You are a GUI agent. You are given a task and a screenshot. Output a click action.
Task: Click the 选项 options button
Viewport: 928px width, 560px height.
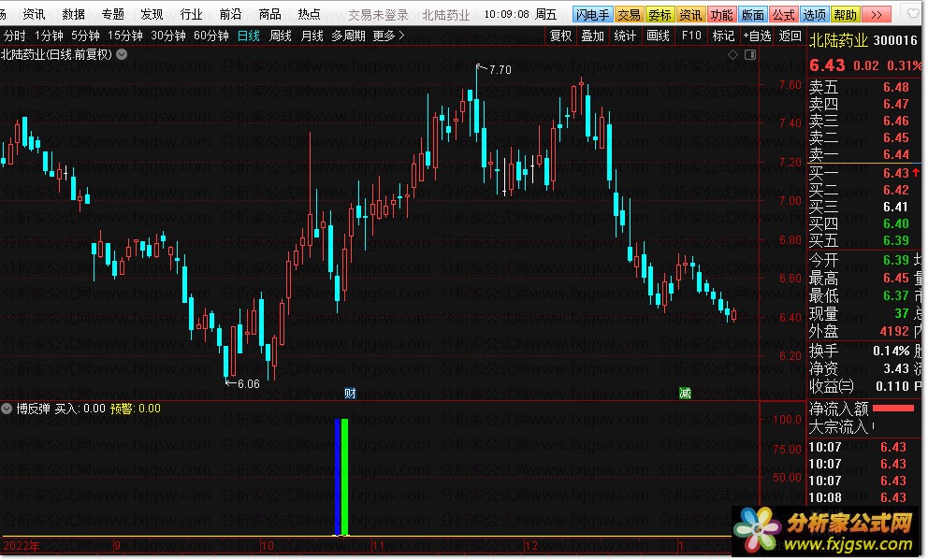pyautogui.click(x=815, y=15)
